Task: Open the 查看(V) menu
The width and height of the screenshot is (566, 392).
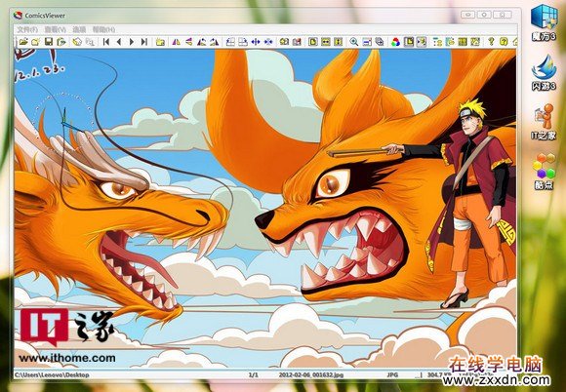Action: (x=56, y=29)
